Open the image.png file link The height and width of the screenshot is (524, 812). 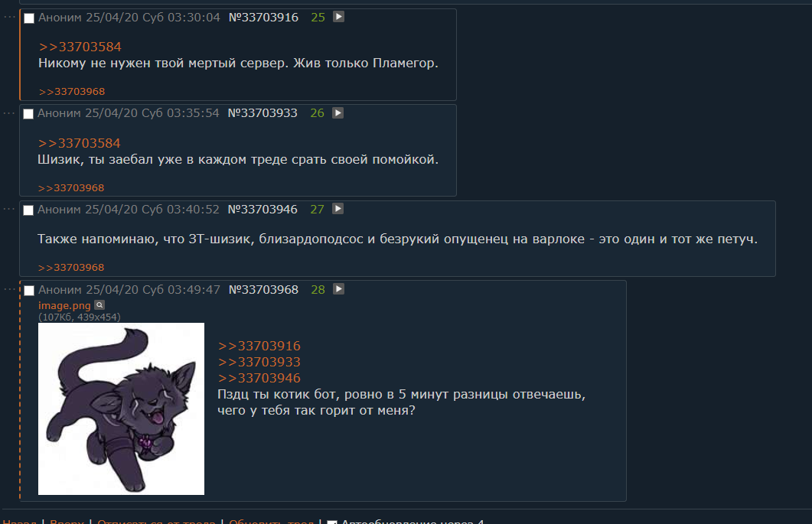(x=64, y=305)
